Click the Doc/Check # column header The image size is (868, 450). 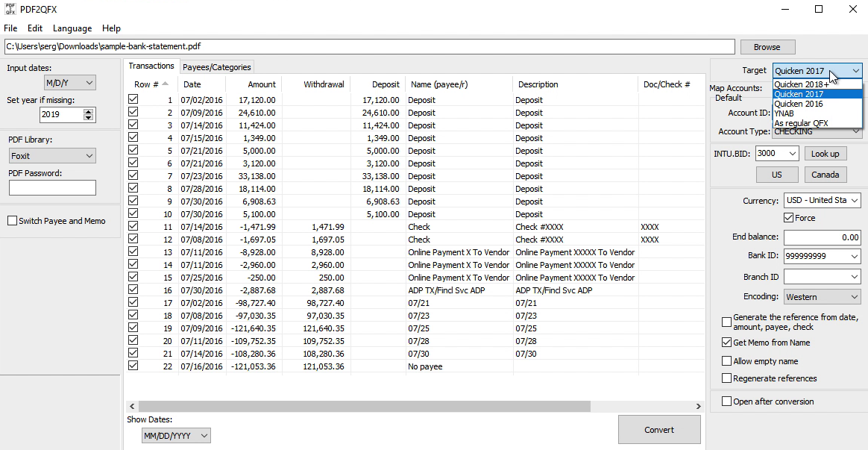[671, 84]
